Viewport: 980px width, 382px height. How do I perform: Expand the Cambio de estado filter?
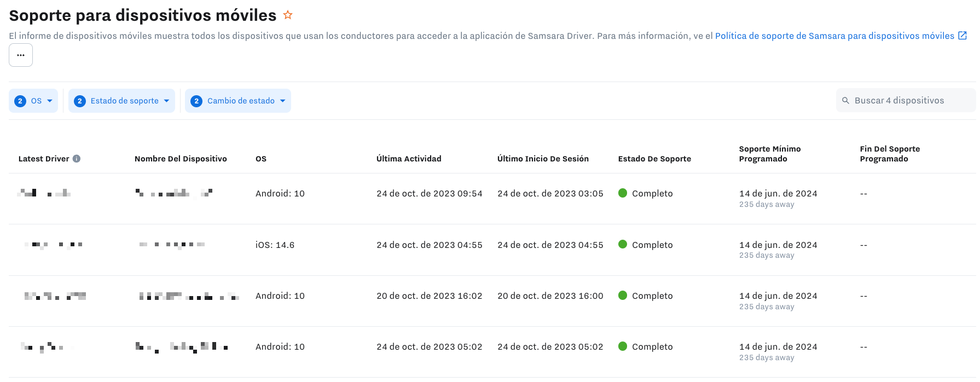[238, 101]
